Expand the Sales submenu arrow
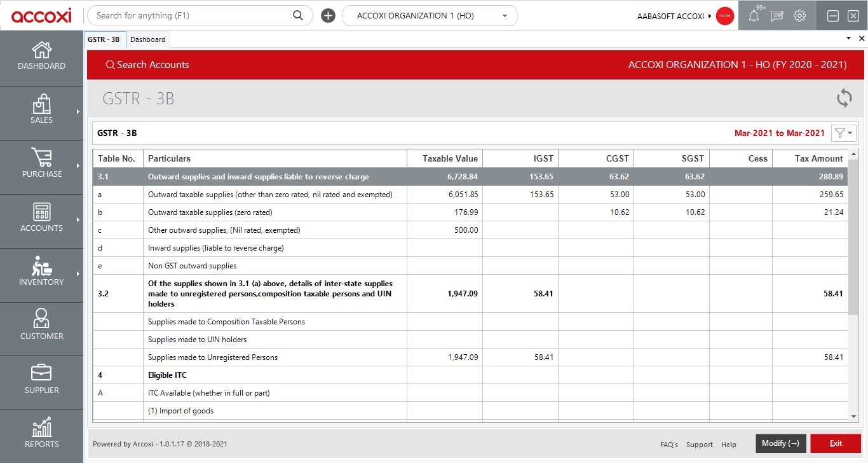The width and height of the screenshot is (868, 463). tap(78, 112)
